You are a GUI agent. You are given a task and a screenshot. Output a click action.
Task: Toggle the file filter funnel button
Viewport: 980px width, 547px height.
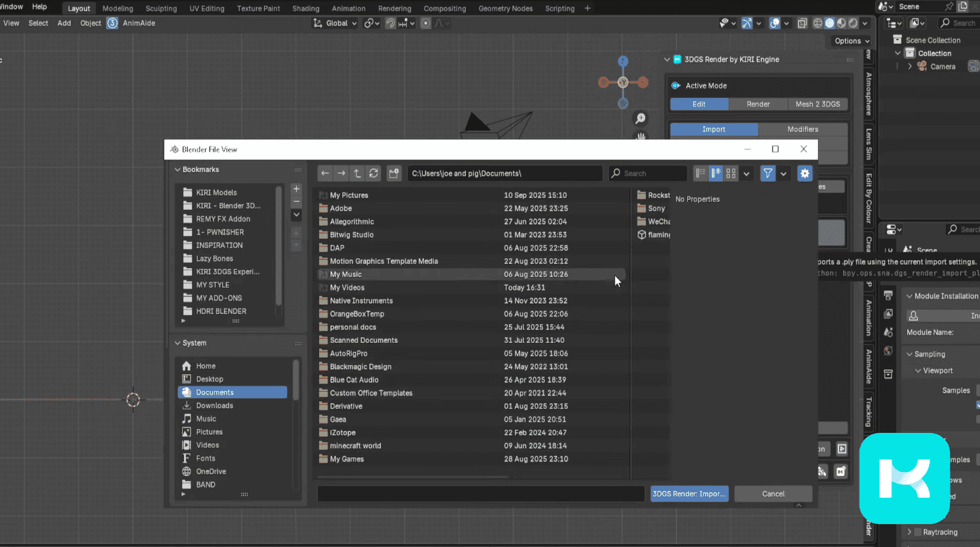[768, 174]
